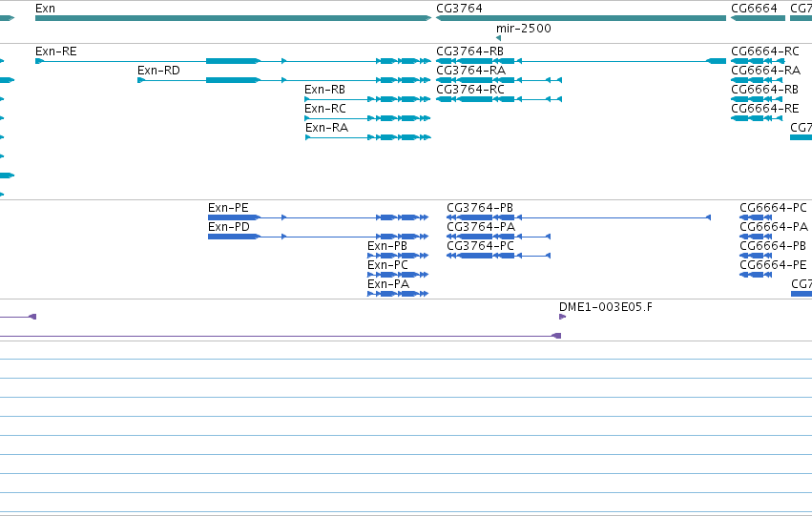Click the CG3764-PC protein label

tap(481, 246)
